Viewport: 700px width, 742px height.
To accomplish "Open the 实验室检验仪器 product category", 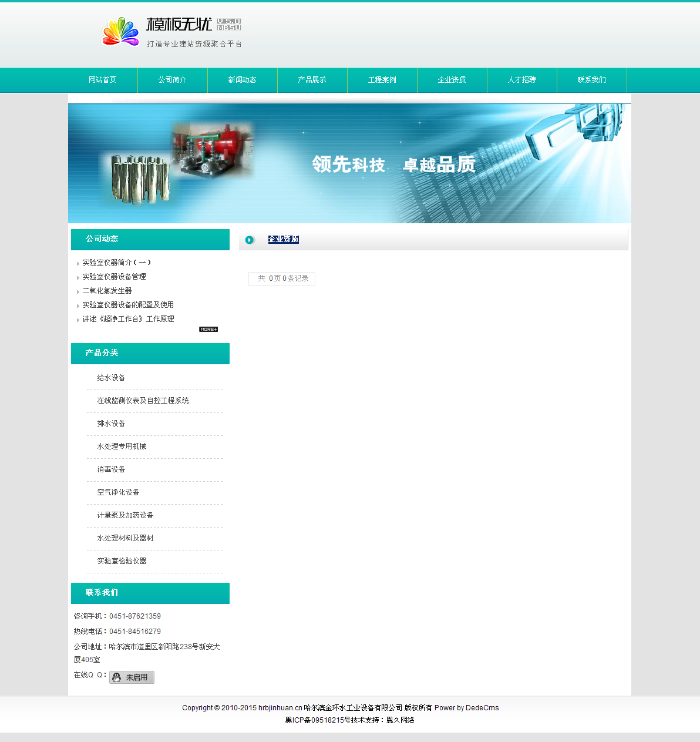I will click(122, 561).
